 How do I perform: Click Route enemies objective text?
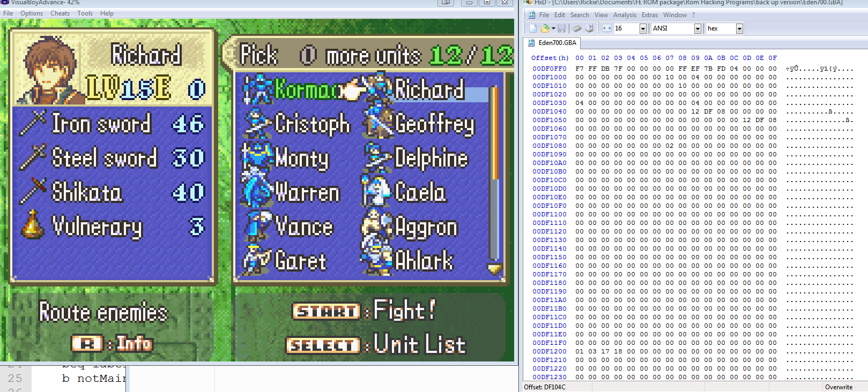103,312
